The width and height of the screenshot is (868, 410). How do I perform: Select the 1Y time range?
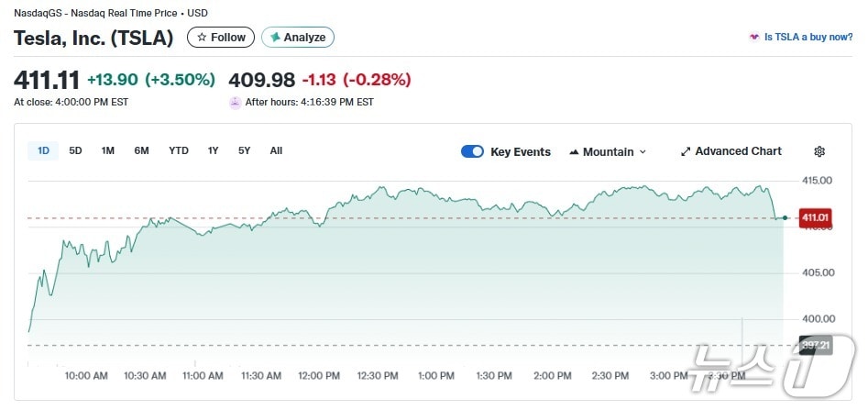point(213,150)
